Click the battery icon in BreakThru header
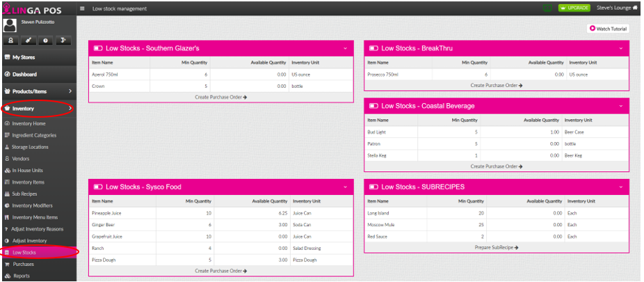Image resolution: width=644 pixels, height=282 pixels. pos(373,48)
